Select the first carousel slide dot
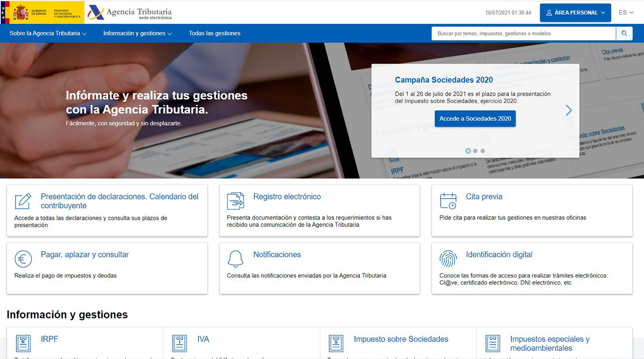Screen dimensions: 644x359 [468, 151]
